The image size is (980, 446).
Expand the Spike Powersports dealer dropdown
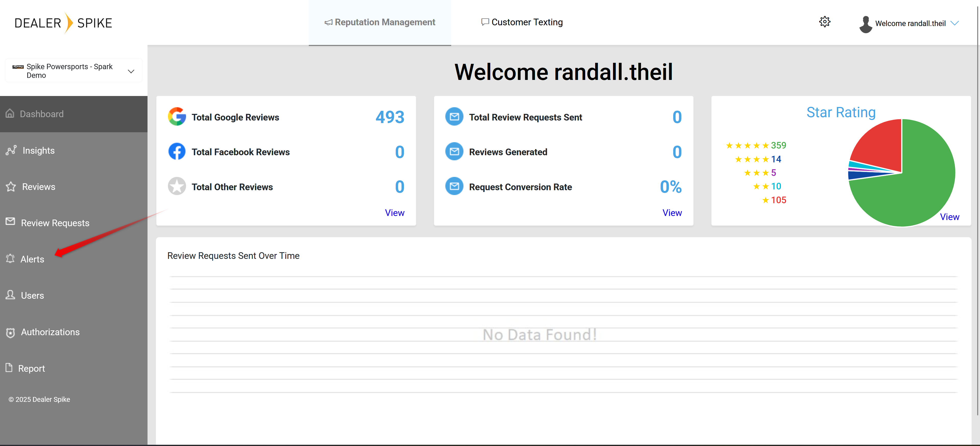pos(131,71)
